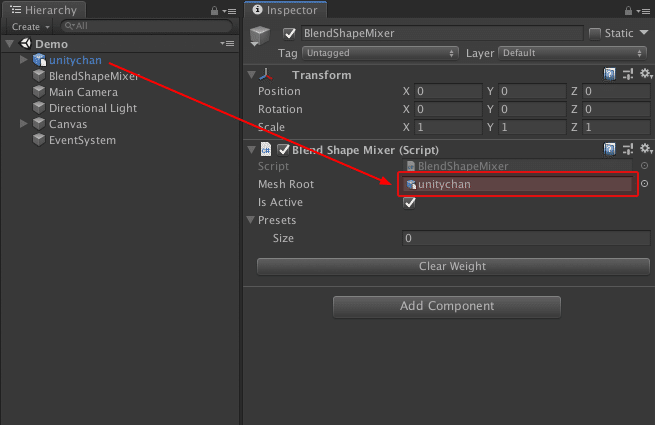Image resolution: width=655 pixels, height=425 pixels.
Task: Open Transform component help reference
Action: [x=609, y=74]
